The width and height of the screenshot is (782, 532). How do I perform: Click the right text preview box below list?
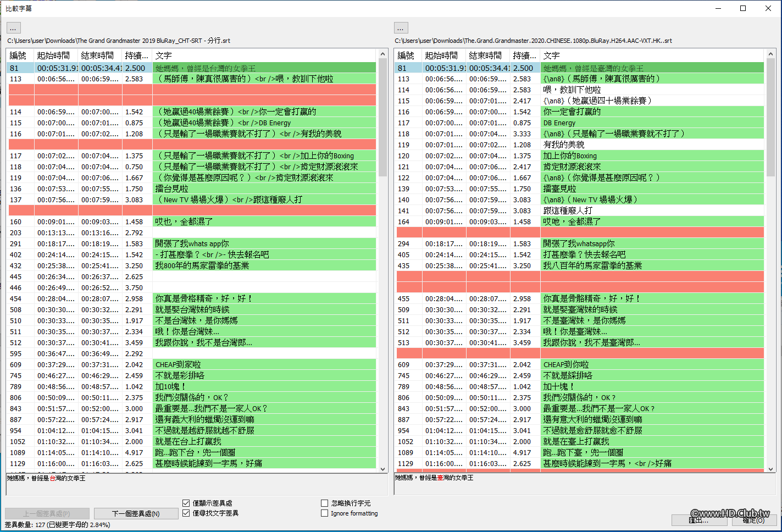point(585,485)
